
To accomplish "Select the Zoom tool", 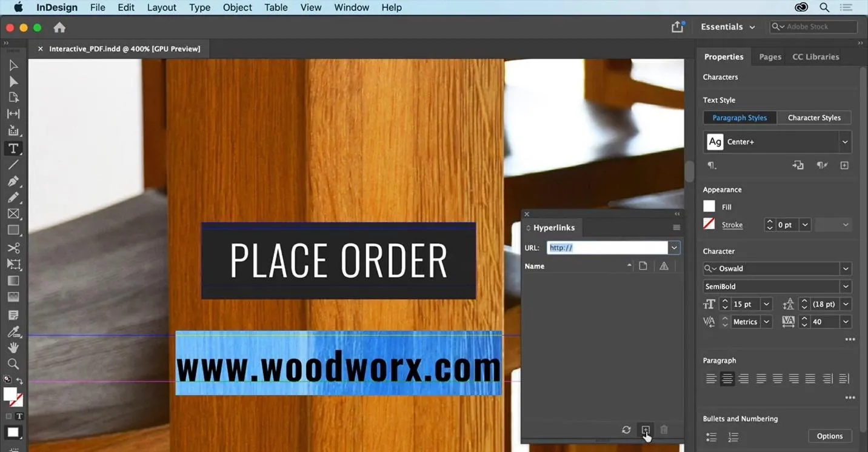I will pos(13,364).
